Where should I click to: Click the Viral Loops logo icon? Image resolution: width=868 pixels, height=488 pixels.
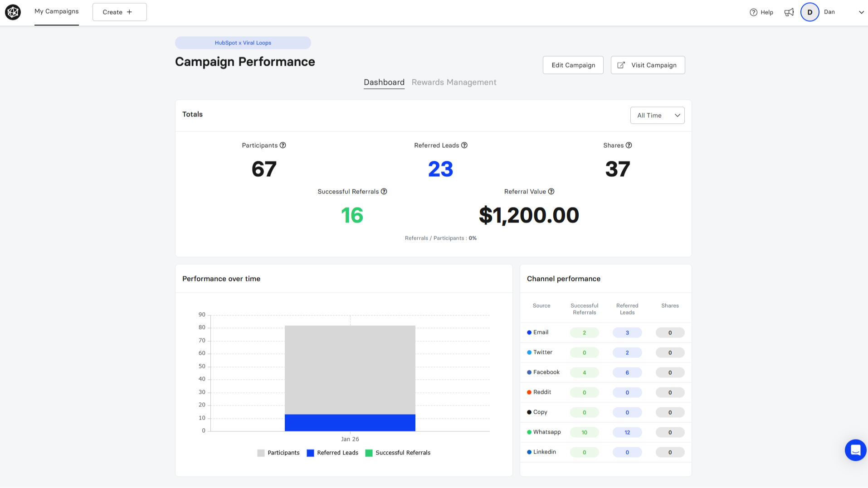coord(13,12)
